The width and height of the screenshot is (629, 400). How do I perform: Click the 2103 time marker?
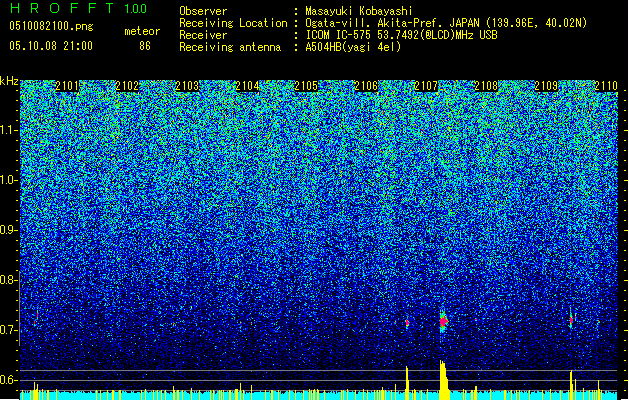click(187, 86)
